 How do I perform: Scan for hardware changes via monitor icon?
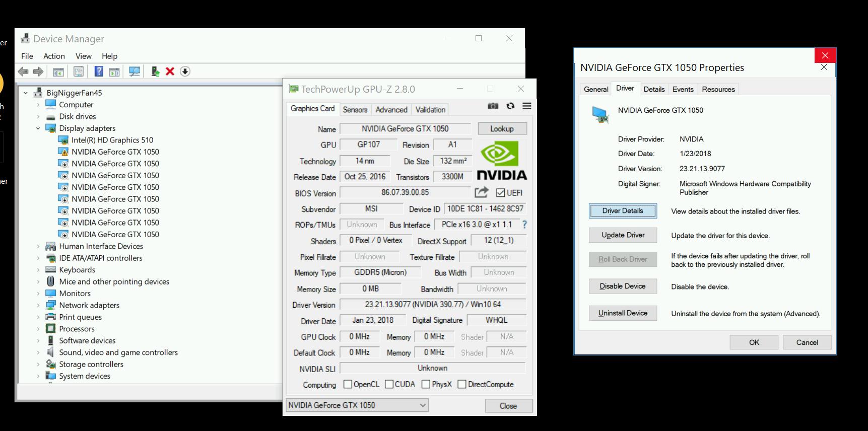(x=135, y=71)
